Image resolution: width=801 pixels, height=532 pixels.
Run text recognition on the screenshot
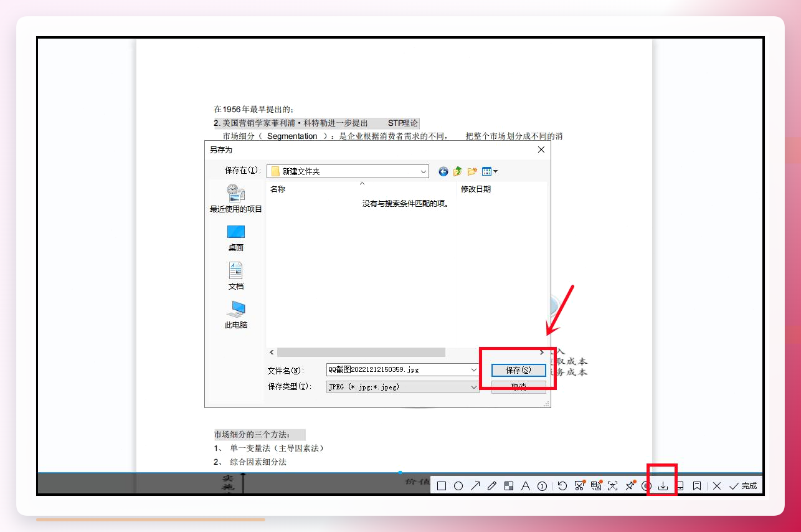613,486
